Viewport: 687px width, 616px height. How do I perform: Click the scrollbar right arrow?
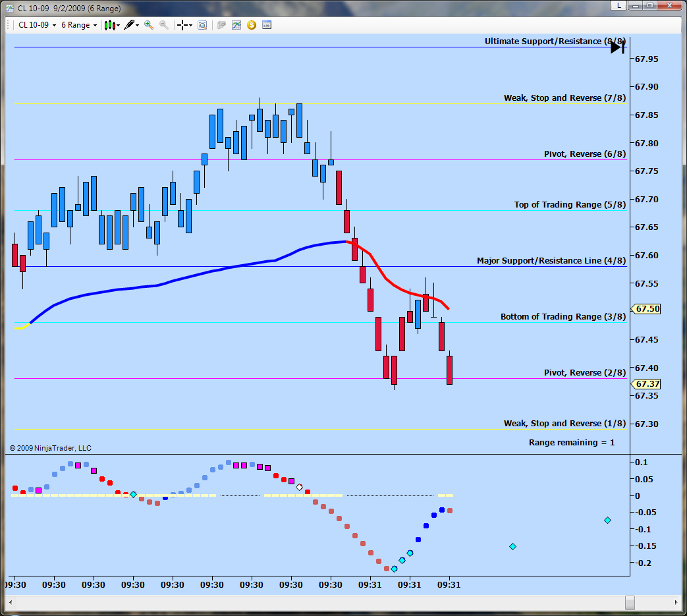(x=676, y=602)
